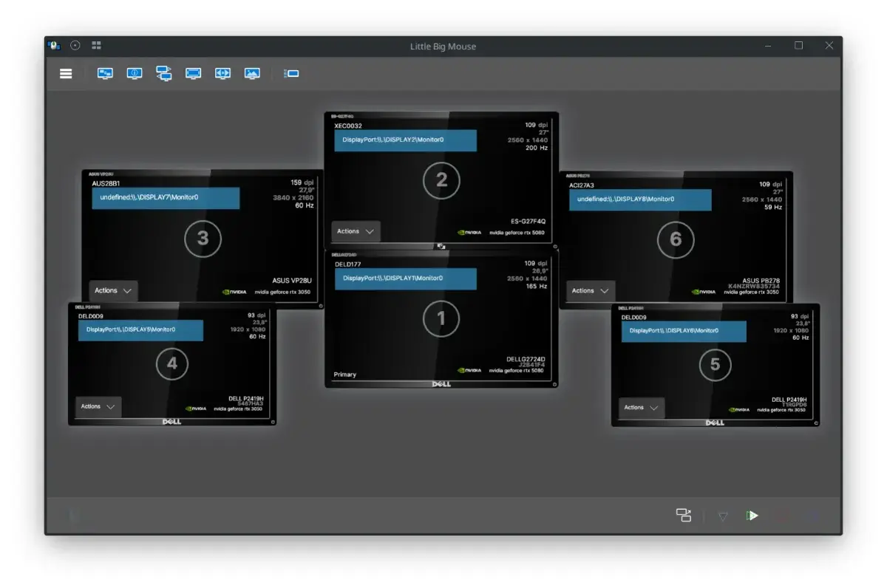This screenshot has width=887, height=588.
Task: Click the dimmed down-triangle icon in bottom bar
Action: pos(723,516)
